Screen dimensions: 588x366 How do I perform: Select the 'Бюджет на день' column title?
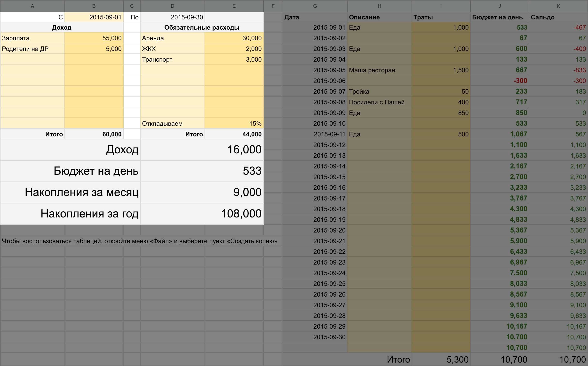click(x=500, y=17)
